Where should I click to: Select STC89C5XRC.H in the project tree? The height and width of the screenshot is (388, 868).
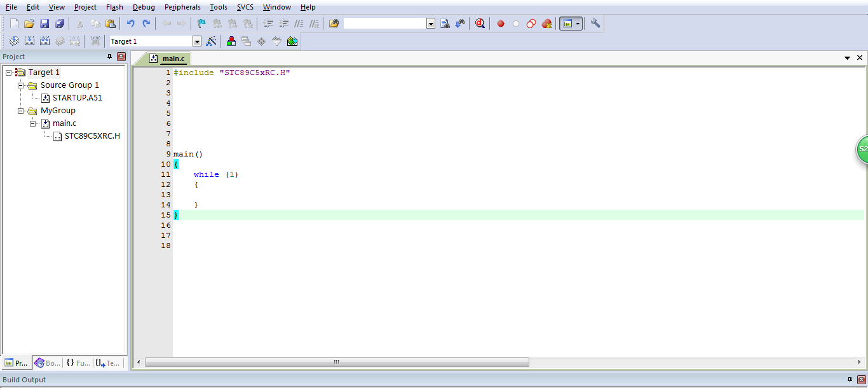tap(92, 136)
